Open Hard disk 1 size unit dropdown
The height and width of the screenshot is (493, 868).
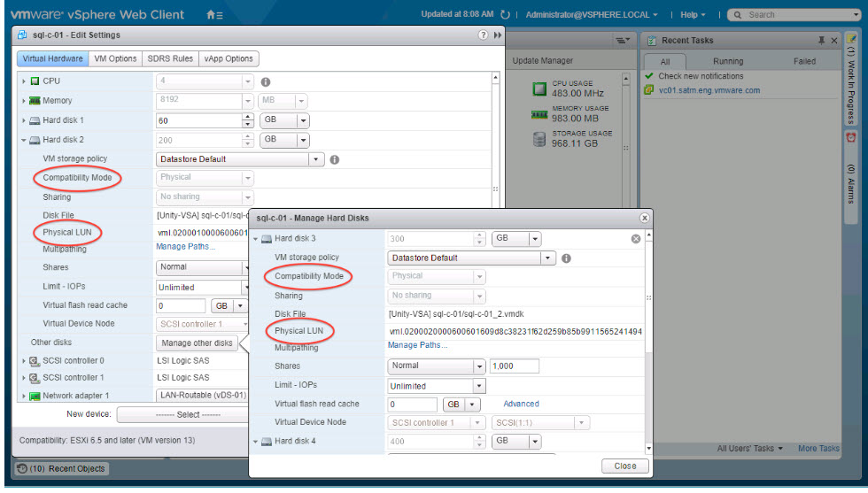click(303, 120)
